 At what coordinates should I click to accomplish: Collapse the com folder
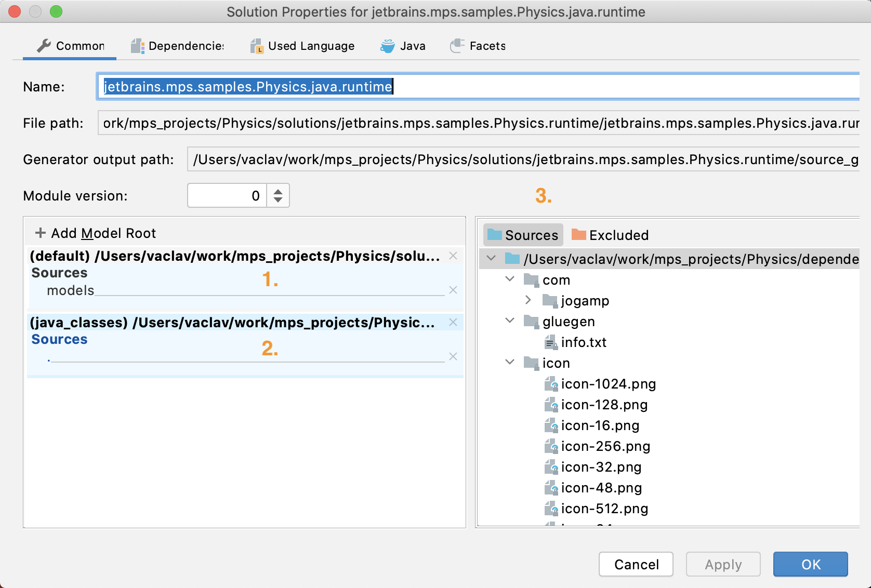[510, 279]
